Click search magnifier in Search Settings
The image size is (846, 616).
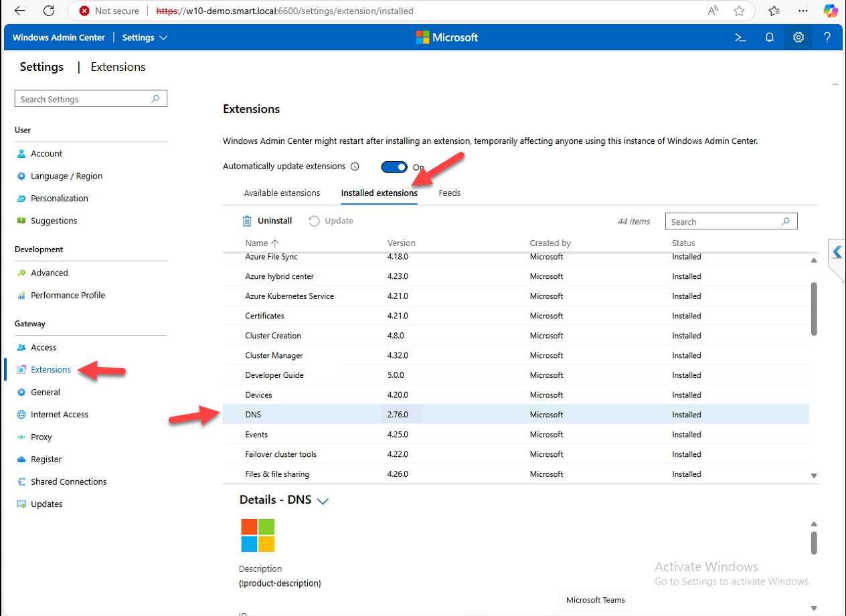click(155, 99)
